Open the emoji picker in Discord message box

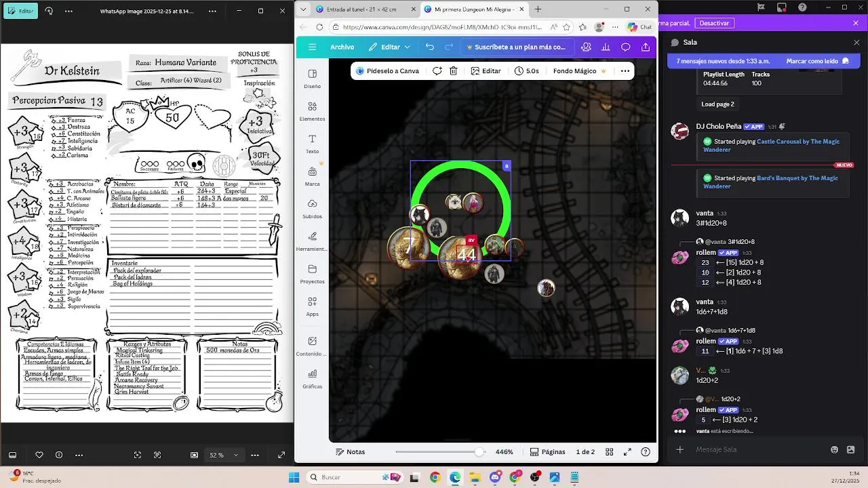click(x=834, y=449)
